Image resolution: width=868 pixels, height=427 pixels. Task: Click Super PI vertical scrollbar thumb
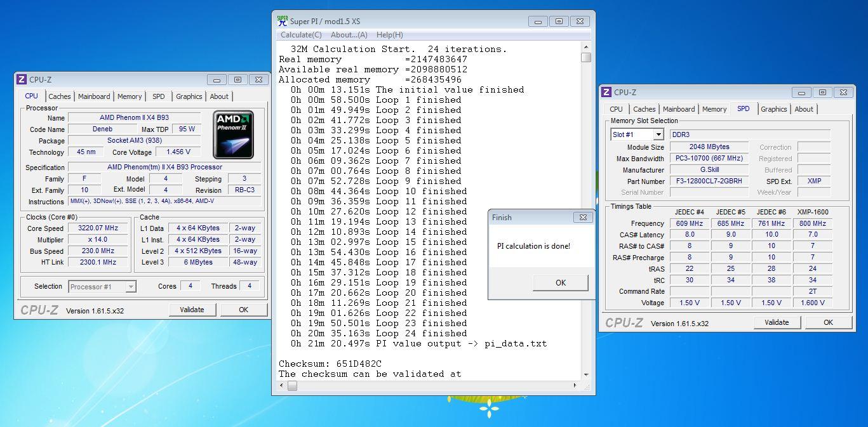coord(586,58)
